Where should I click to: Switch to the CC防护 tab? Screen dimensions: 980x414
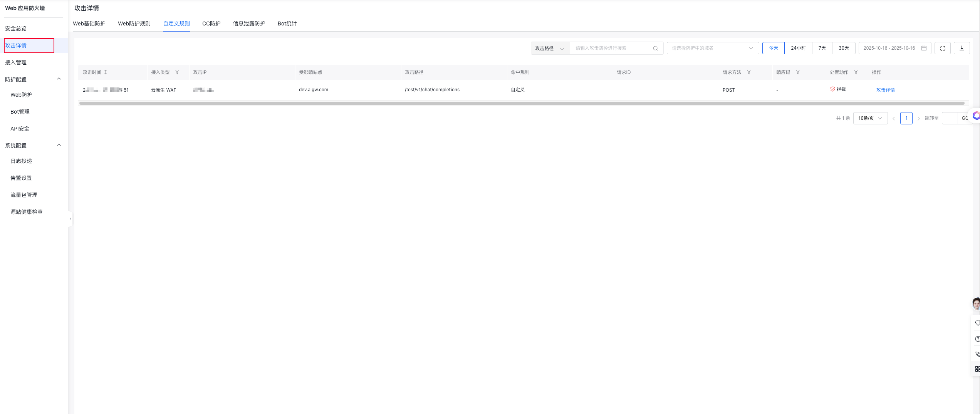[211, 23]
